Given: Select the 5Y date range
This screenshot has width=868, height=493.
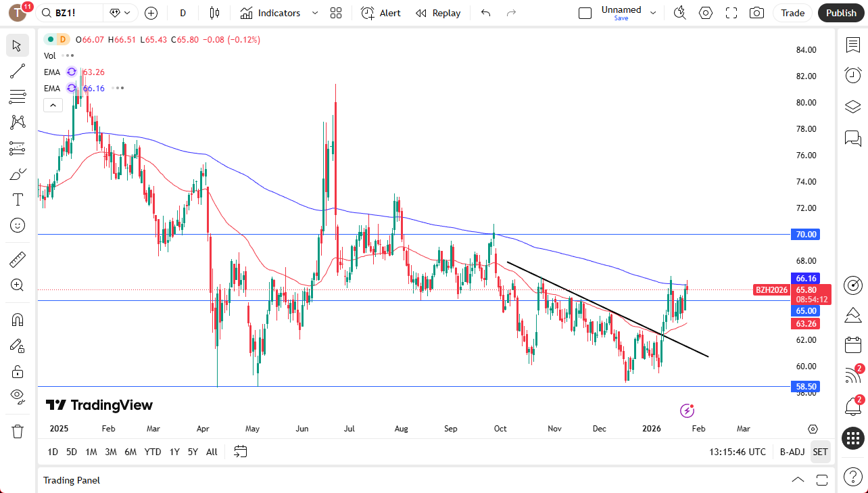Looking at the screenshot, I should click(193, 452).
